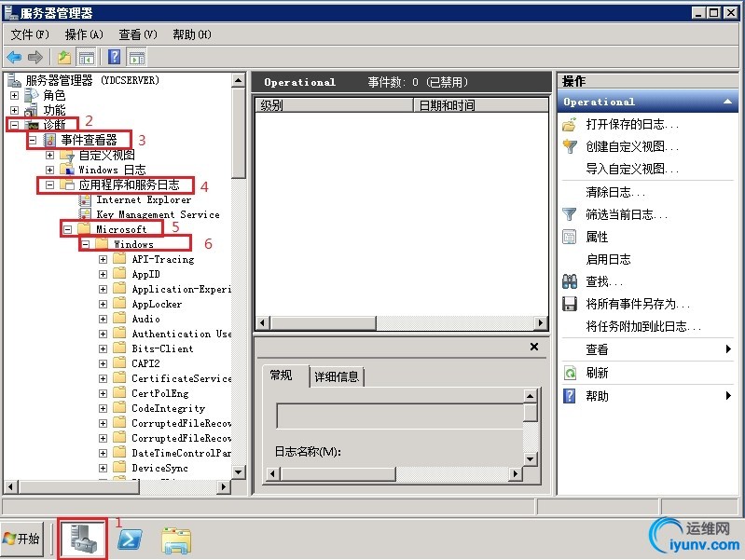Collapse the Microsoft folder node
Image resolution: width=745 pixels, height=560 pixels.
68,229
